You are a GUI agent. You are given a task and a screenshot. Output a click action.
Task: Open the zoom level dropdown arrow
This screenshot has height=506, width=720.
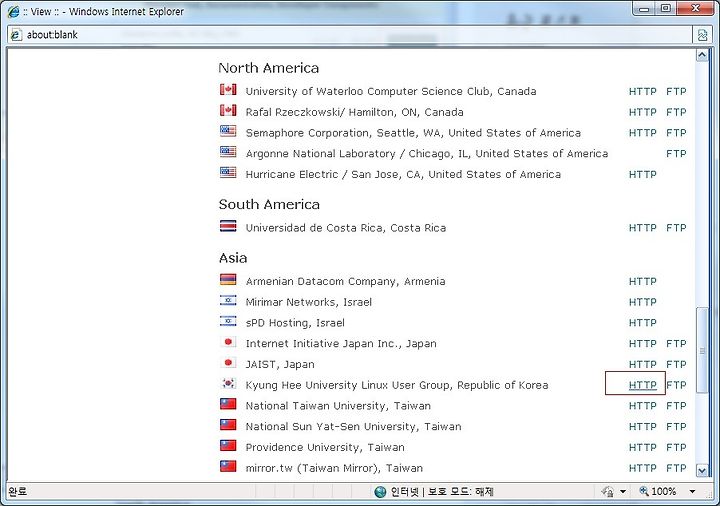click(692, 492)
